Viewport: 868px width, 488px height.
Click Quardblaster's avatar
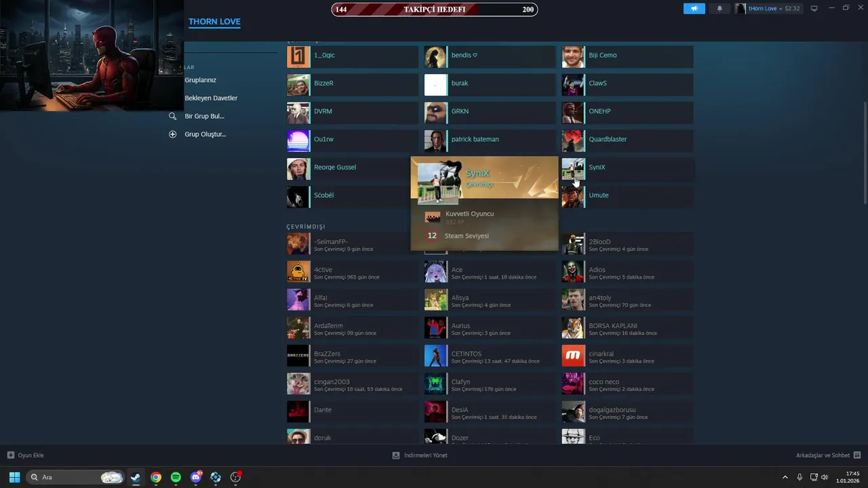(573, 140)
